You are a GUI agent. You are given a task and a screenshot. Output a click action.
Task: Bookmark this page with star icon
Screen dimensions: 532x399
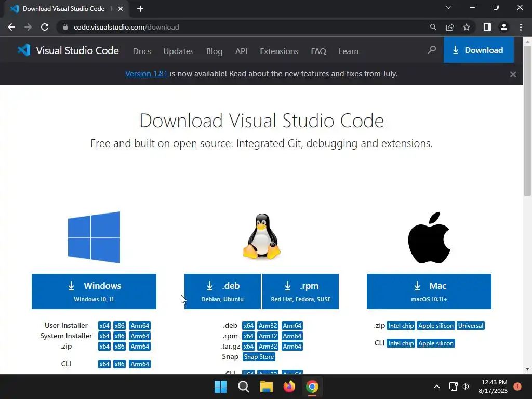click(467, 27)
